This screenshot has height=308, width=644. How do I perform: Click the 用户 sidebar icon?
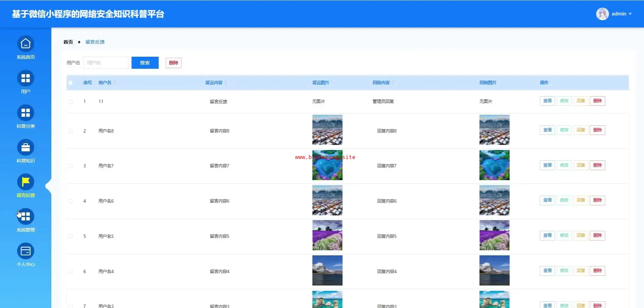coord(25,79)
